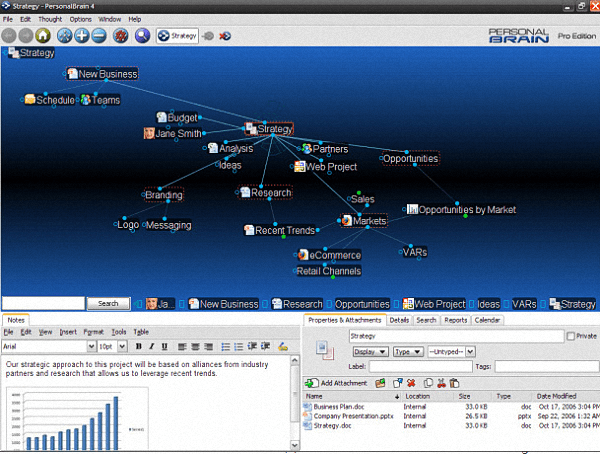This screenshot has height=454, width=600.
Task: Click the Search button
Action: [108, 304]
